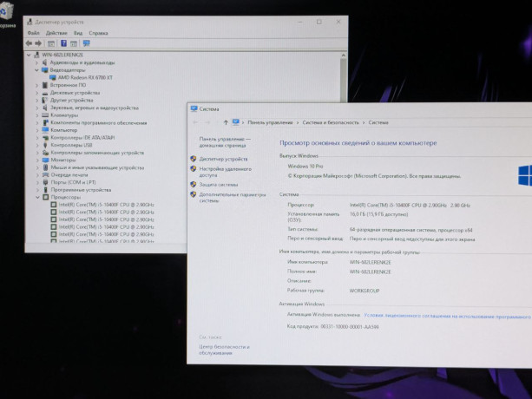
Task: Click the Мониторы category icon
Action: [45, 160]
